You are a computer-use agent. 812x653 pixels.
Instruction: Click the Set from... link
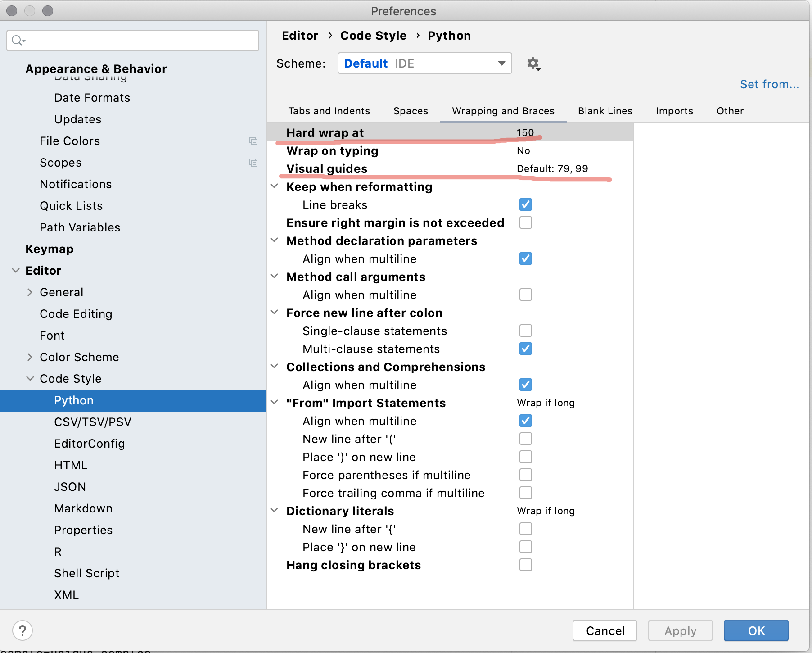769,84
